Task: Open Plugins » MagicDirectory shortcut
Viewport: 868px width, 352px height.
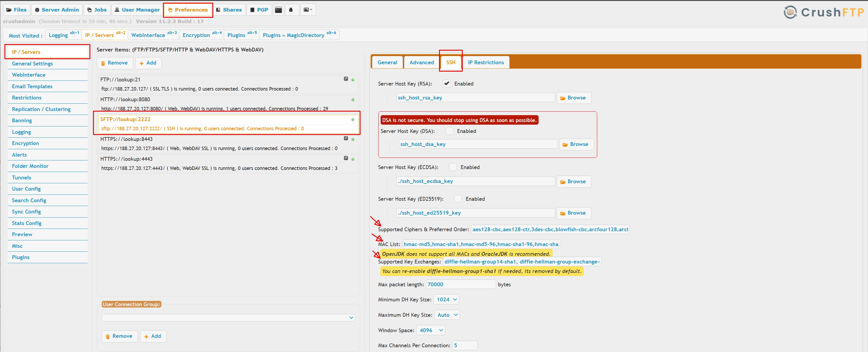Action: [x=299, y=35]
